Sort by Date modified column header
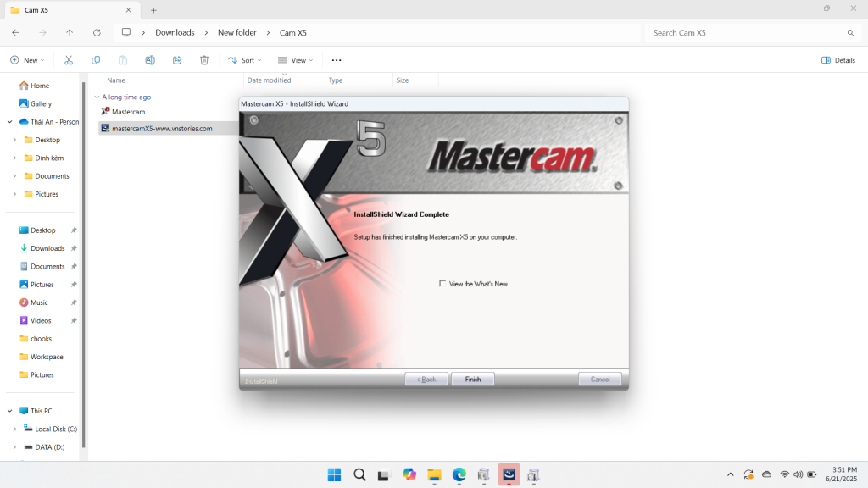 [269, 80]
